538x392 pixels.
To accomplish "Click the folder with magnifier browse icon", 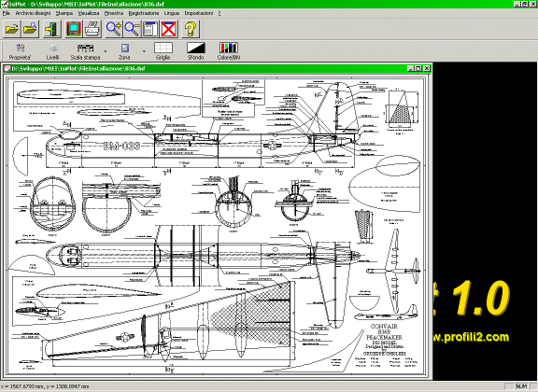I will (31, 29).
